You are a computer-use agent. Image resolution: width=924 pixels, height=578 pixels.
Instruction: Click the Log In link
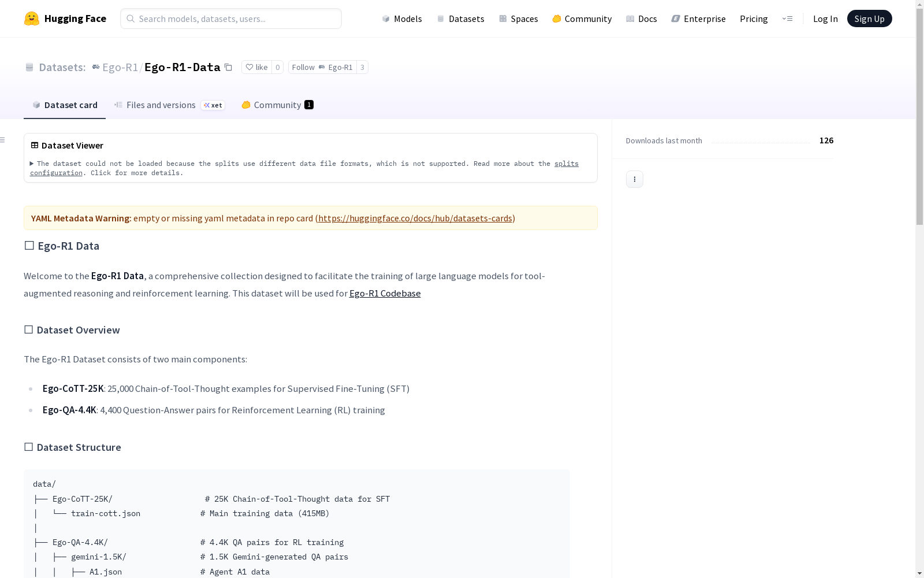[825, 18]
